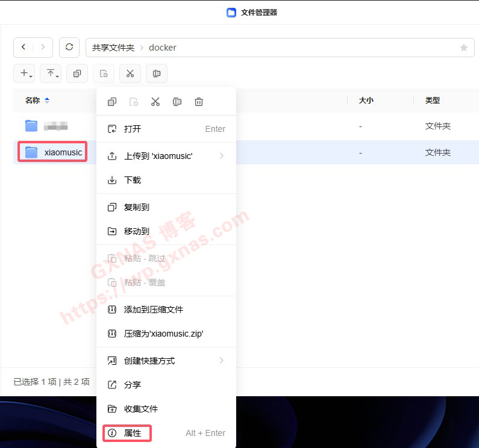Choose 下载 in the context menu

pyautogui.click(x=133, y=180)
